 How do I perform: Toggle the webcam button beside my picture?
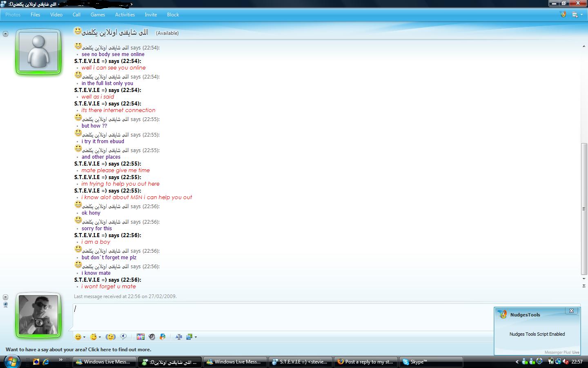(5, 305)
